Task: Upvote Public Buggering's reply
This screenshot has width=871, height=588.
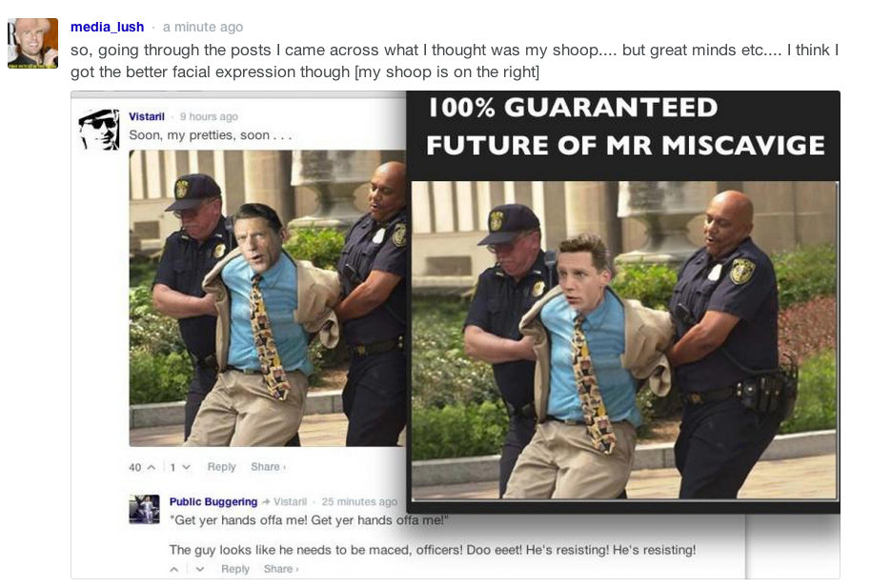Action: 174,569
